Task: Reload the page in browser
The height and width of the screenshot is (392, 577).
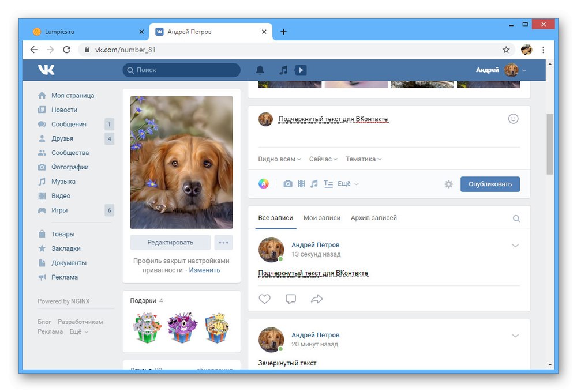Action: point(66,50)
